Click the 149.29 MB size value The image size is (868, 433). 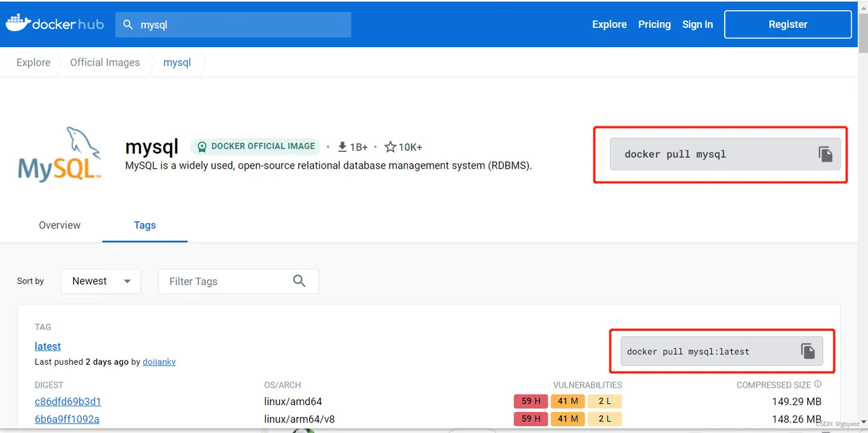[x=797, y=401]
